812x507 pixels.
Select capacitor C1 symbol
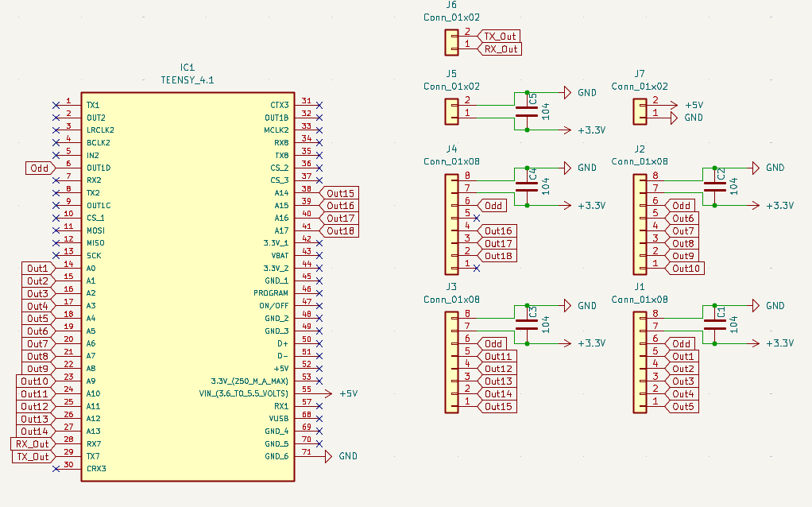coord(714,324)
